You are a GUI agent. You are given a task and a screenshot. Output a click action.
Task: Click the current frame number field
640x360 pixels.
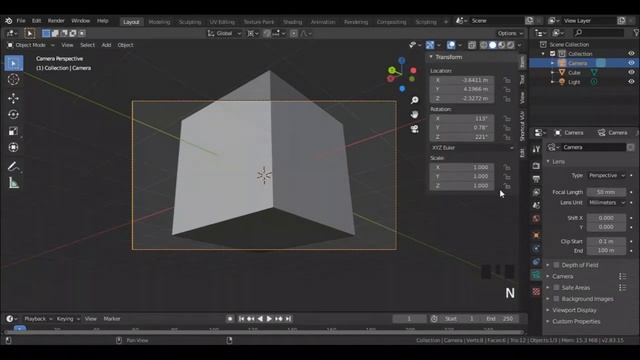pyautogui.click(x=409, y=319)
